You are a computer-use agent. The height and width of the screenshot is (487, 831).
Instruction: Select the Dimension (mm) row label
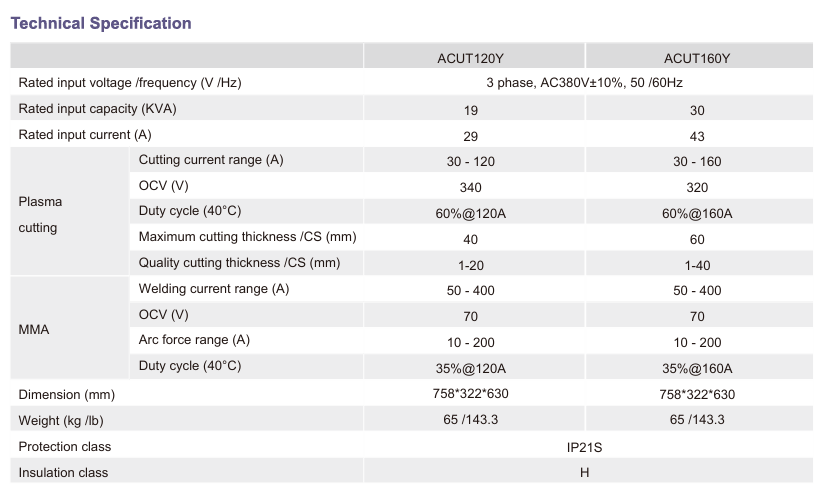click(66, 394)
